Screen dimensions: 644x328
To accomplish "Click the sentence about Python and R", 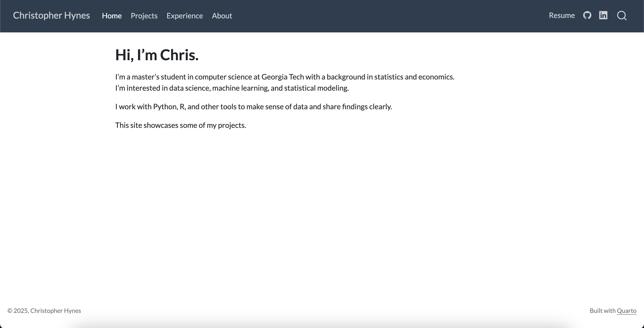I will pos(253,107).
